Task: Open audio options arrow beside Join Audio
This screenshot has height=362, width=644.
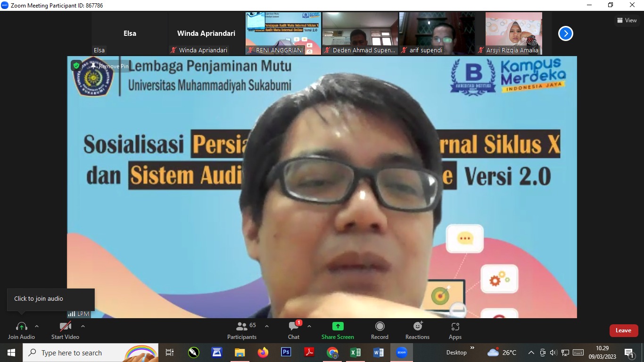Action: pos(37,326)
